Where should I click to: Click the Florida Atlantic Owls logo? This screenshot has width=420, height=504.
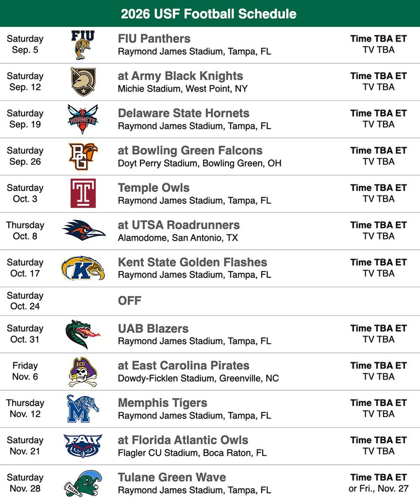click(83, 446)
